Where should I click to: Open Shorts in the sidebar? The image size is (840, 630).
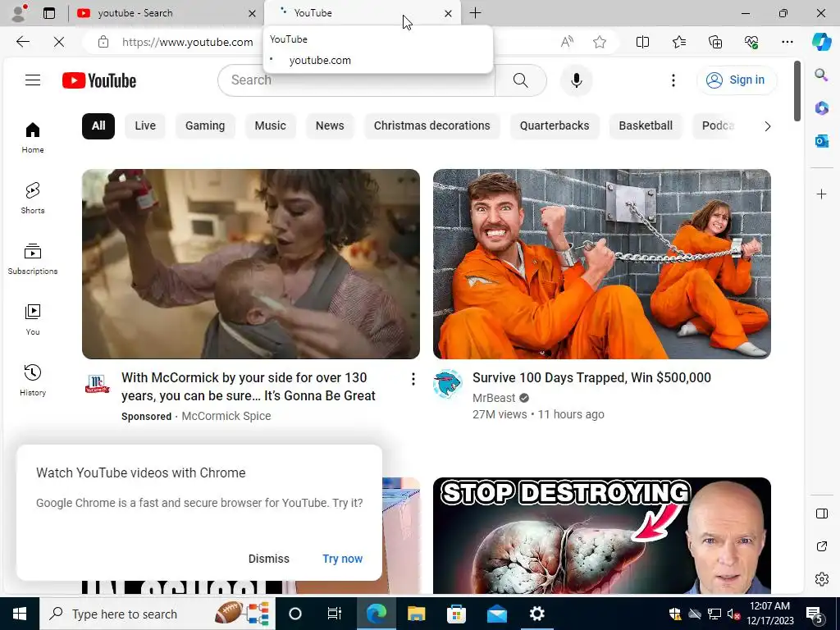(x=33, y=199)
